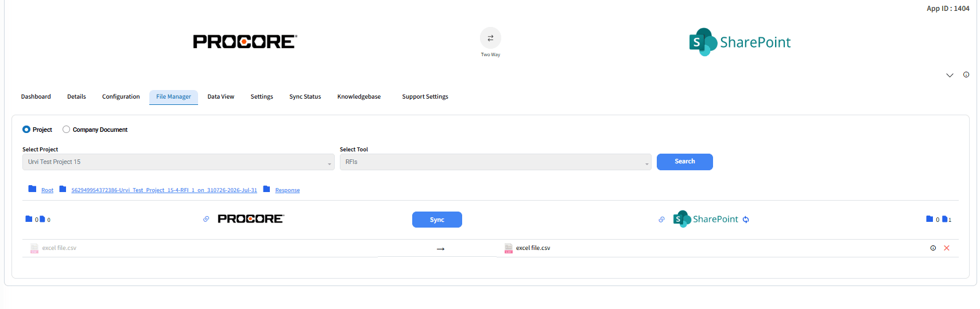This screenshot has width=980, height=309.
Task: Click the CSV icon of Procore excel file.csv
Action: (x=34, y=248)
